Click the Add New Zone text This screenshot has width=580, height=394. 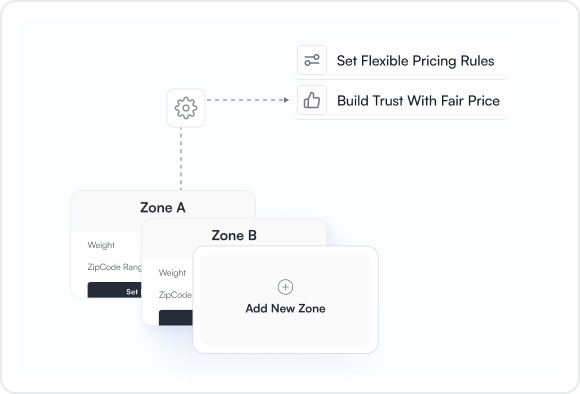pyautogui.click(x=285, y=308)
